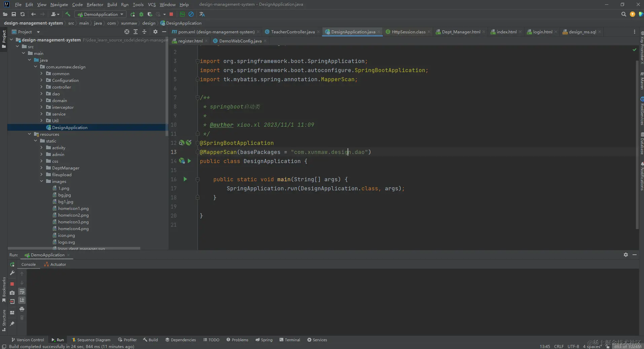This screenshot has height=349, width=644.
Task: Open the Terminal tool window
Action: (x=290, y=340)
